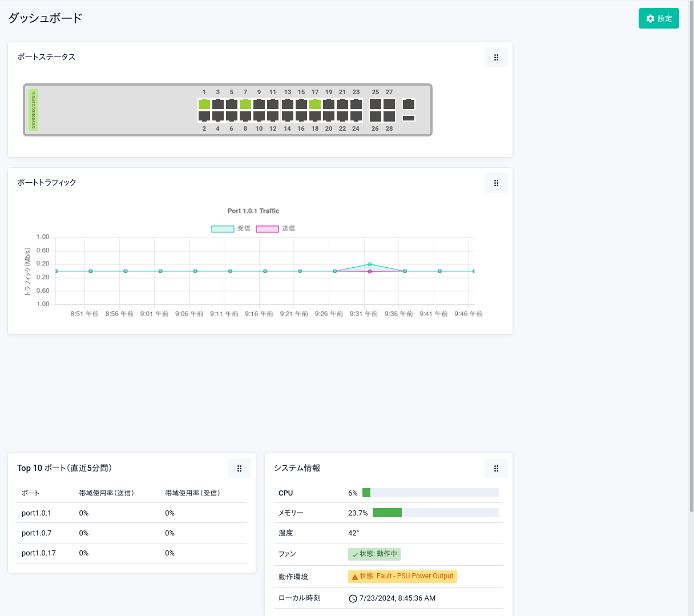Open the ポートステータス panel drag handle
Image resolution: width=694 pixels, height=616 pixels.
[496, 57]
